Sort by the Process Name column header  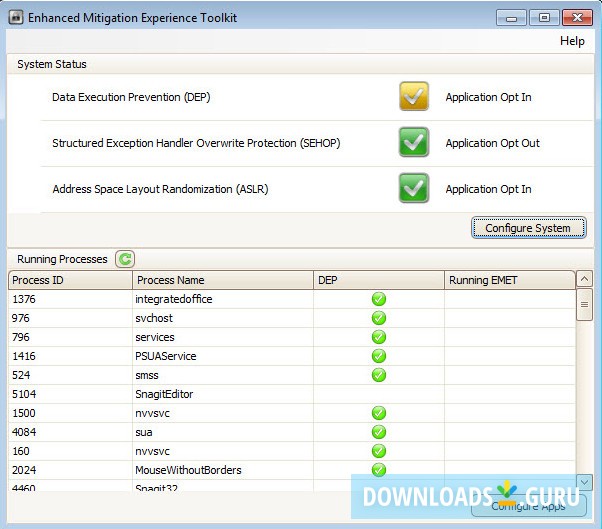pos(223,280)
